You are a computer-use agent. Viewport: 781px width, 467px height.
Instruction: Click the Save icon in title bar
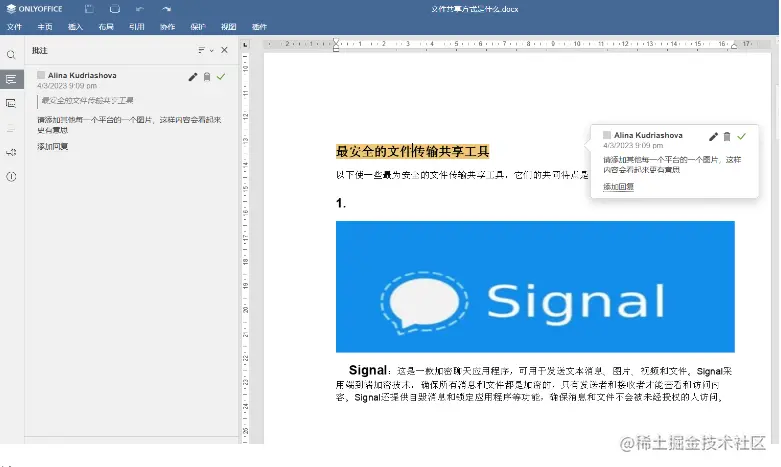(x=89, y=8)
